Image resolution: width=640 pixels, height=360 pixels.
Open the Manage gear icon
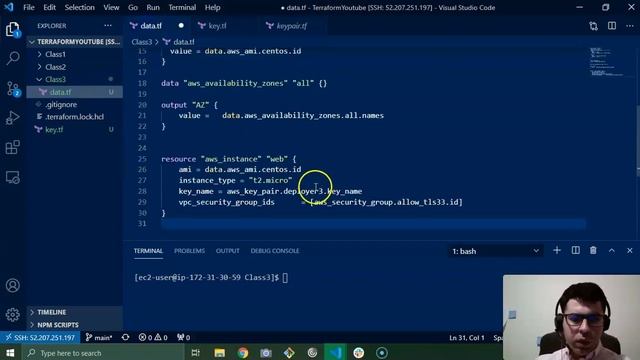pyautogui.click(x=13, y=315)
